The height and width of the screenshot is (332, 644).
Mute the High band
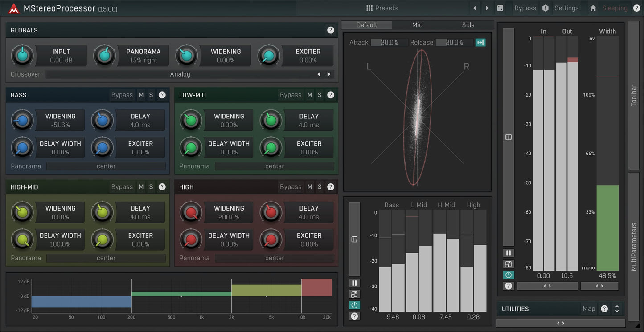pyautogui.click(x=310, y=187)
